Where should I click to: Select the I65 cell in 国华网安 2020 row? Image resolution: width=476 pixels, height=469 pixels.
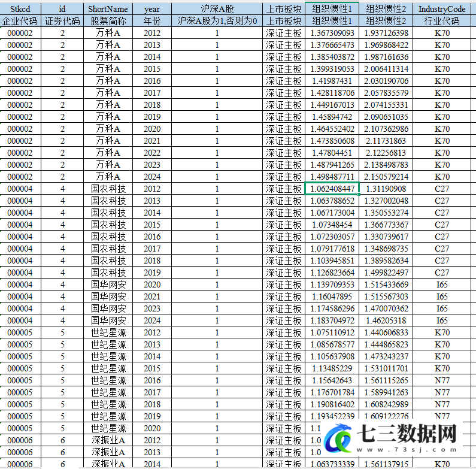point(442,285)
